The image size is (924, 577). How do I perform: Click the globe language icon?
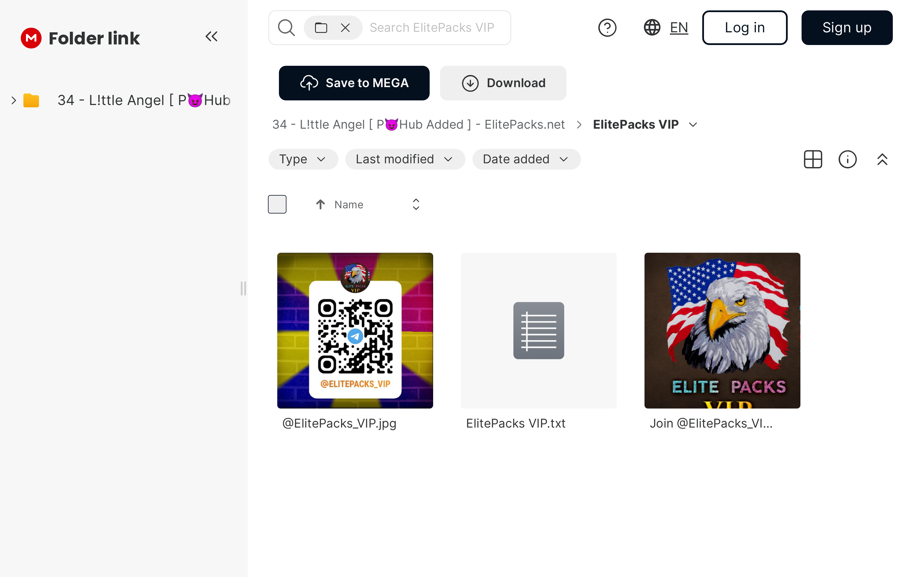point(652,28)
